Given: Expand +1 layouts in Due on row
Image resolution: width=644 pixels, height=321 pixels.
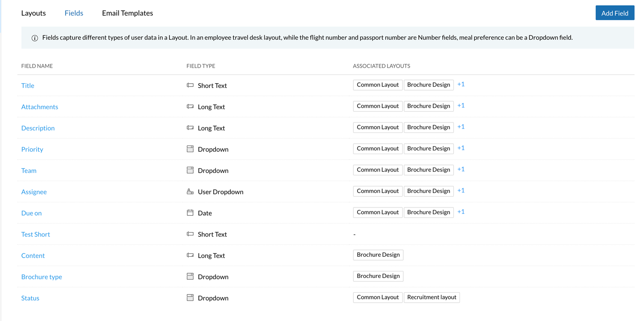Looking at the screenshot, I should click(x=461, y=212).
